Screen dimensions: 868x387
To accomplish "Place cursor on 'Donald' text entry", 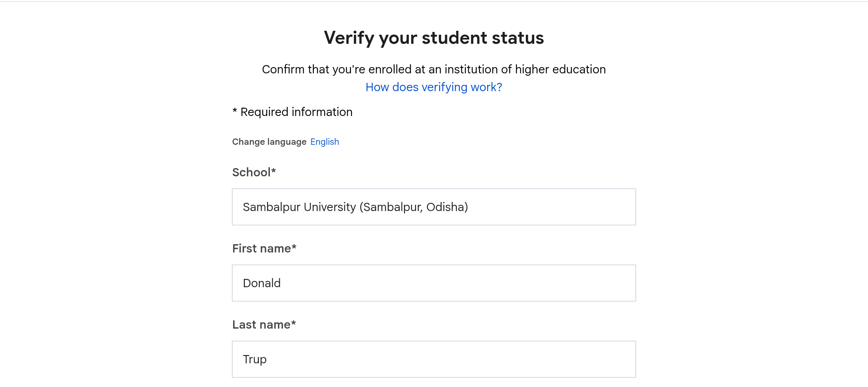I will tap(262, 283).
